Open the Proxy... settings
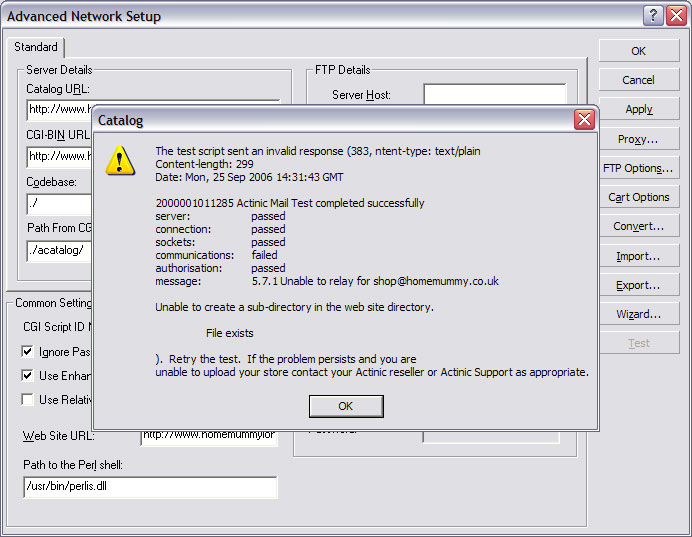 pos(638,139)
